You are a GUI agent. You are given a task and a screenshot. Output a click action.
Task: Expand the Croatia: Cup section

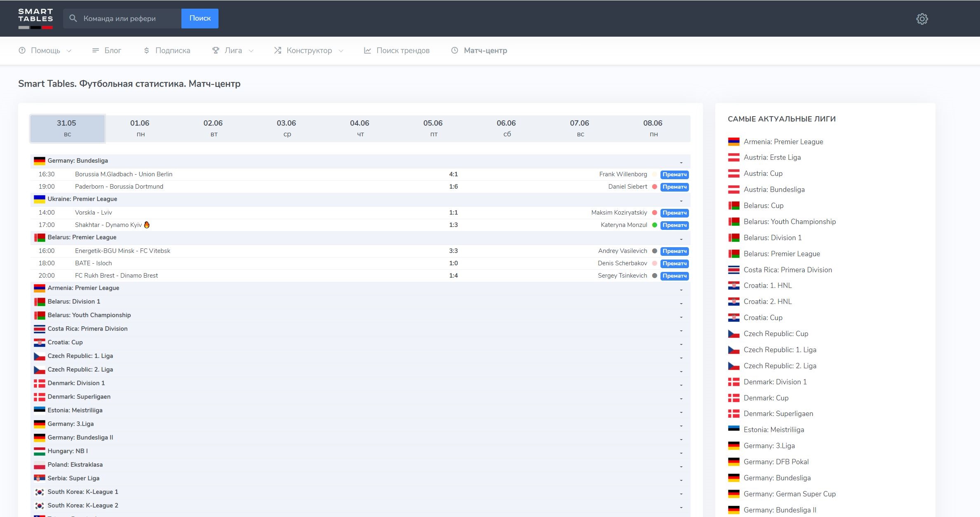681,344
